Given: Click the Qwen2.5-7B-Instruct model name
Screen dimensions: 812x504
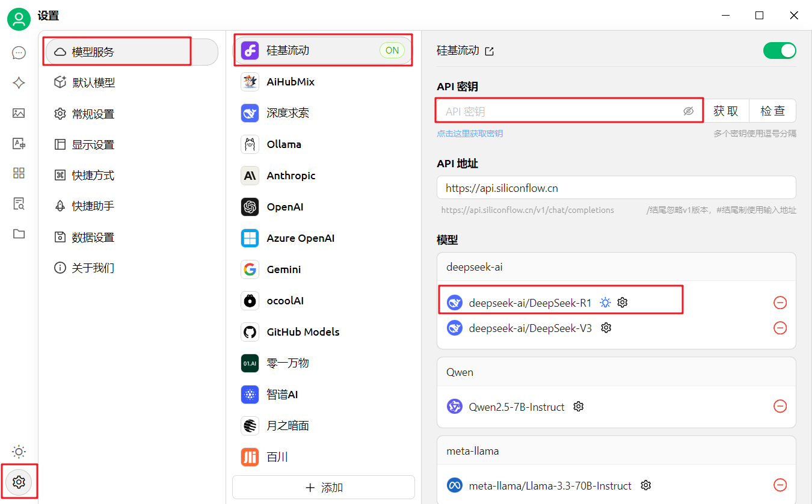Looking at the screenshot, I should (x=517, y=407).
